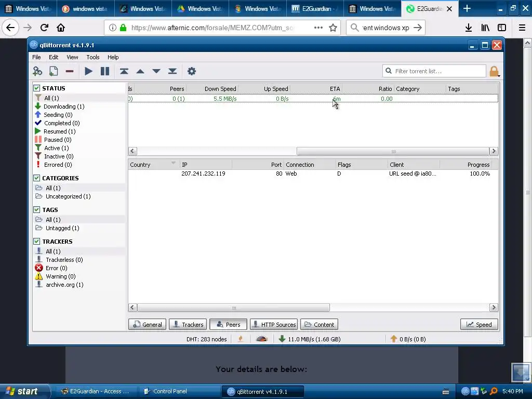Open the Edit menu
This screenshot has width=532, height=399.
tap(54, 57)
